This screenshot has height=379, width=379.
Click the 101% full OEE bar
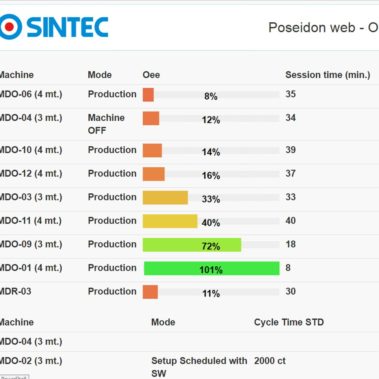click(211, 268)
